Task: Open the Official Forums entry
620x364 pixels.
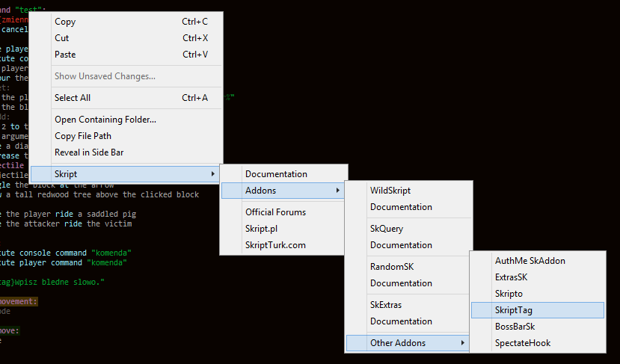Action: 283,212
